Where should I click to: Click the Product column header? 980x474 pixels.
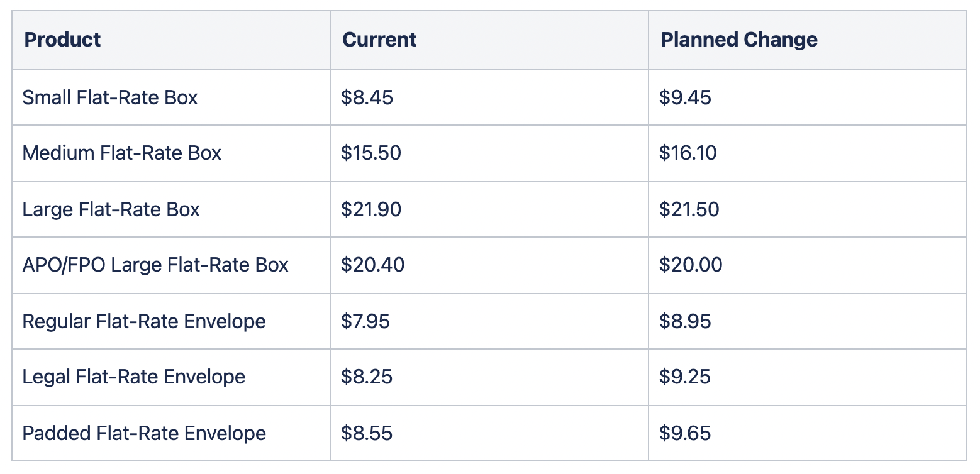coord(171,40)
